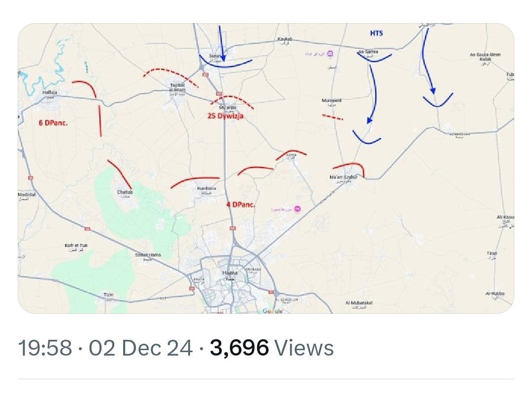Click the Al-Mubarakat label on map
The height and width of the screenshot is (393, 532).
[x=359, y=303]
